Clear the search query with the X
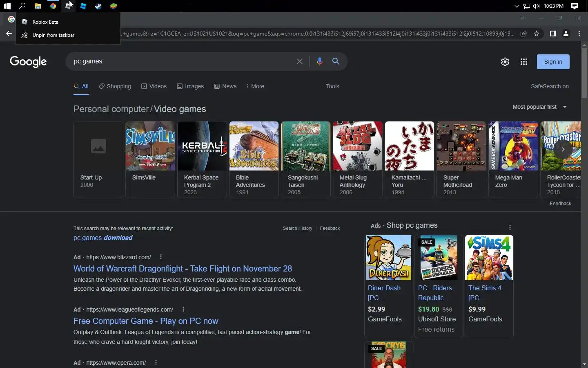The image size is (588, 368). click(300, 61)
